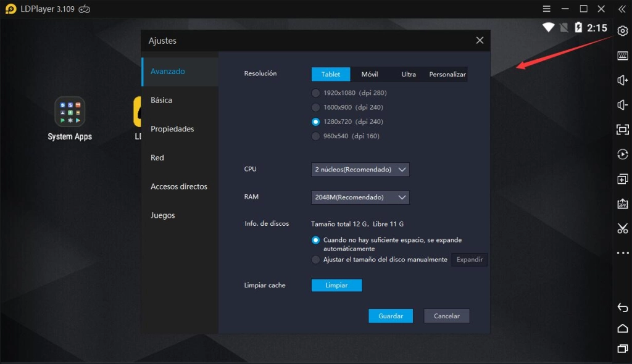Click the Cancelar button
Screen dimensions: 632x364
(447, 316)
